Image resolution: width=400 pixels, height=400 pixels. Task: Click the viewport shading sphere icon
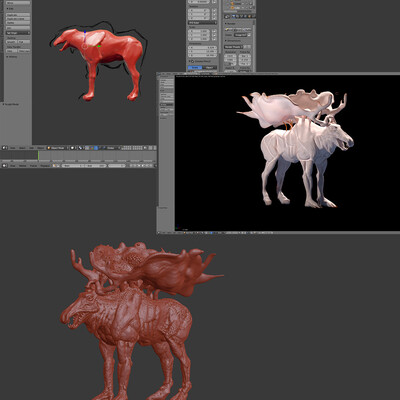click(72, 148)
